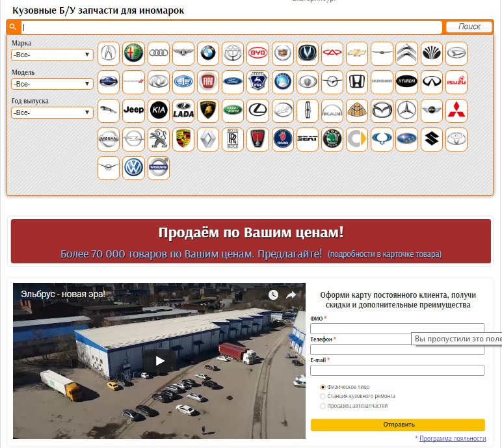Click the orange magnifier search icon
The height and width of the screenshot is (448, 502).
click(x=13, y=27)
